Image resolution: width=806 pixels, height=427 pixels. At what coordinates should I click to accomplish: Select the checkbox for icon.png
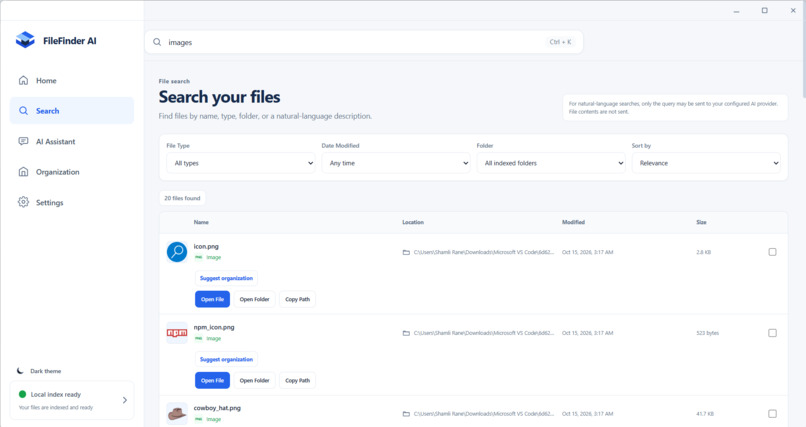point(772,252)
